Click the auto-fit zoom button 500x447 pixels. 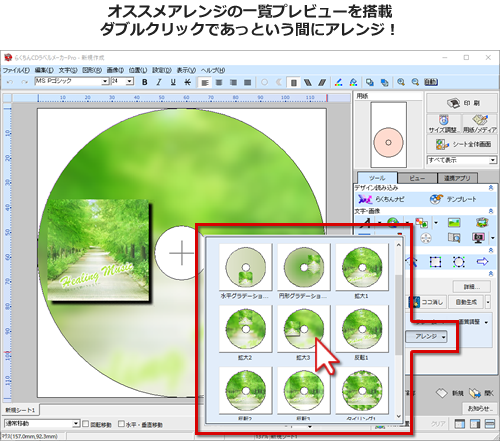pos(431,82)
